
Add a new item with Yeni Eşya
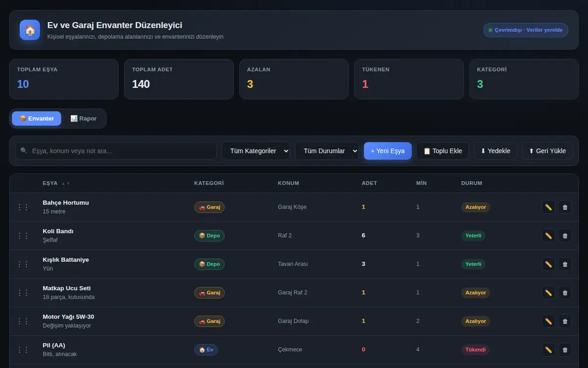click(388, 151)
